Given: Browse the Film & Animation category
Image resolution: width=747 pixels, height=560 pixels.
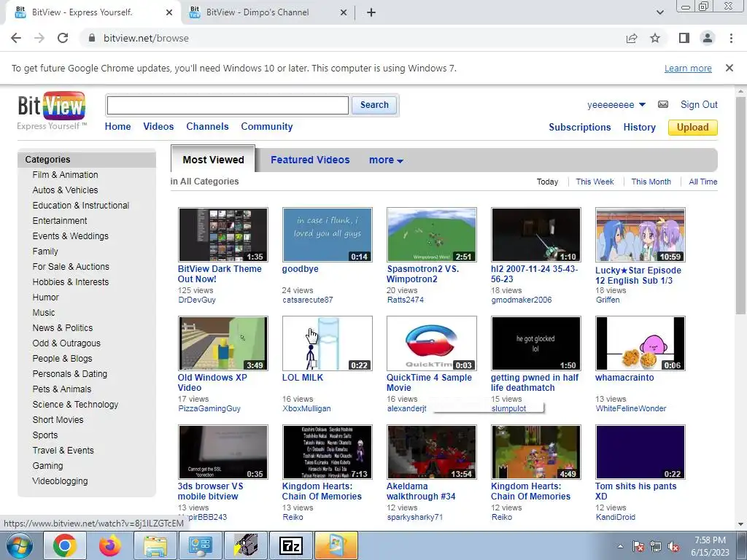Looking at the screenshot, I should point(65,175).
